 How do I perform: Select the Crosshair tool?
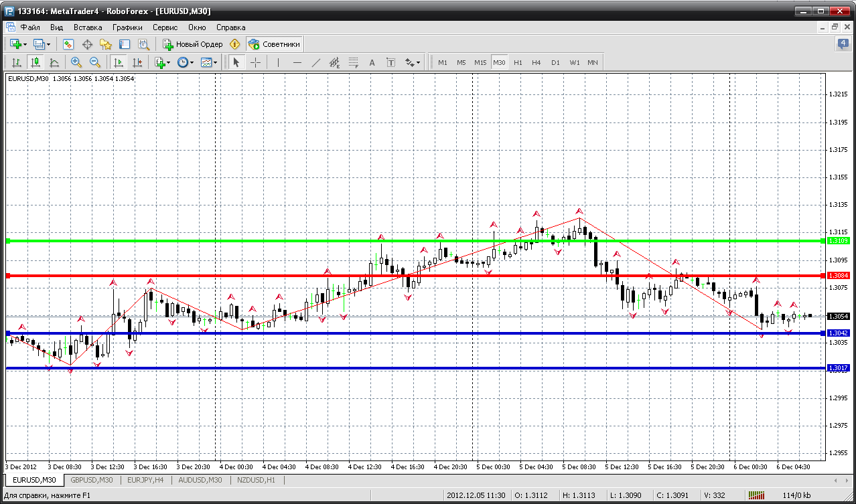(255, 62)
